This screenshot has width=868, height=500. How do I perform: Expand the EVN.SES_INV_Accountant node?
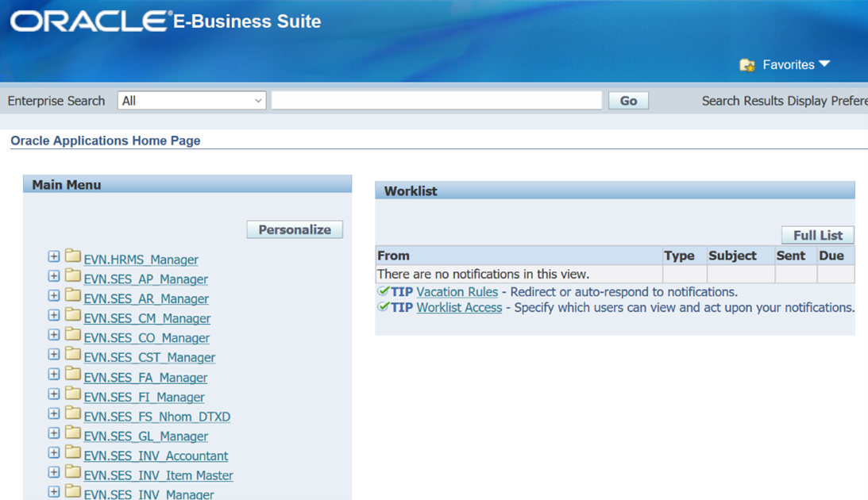[x=54, y=453]
